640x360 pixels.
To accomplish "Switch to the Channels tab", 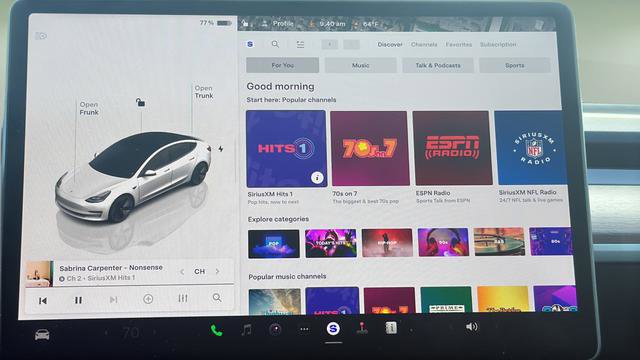I will [424, 44].
